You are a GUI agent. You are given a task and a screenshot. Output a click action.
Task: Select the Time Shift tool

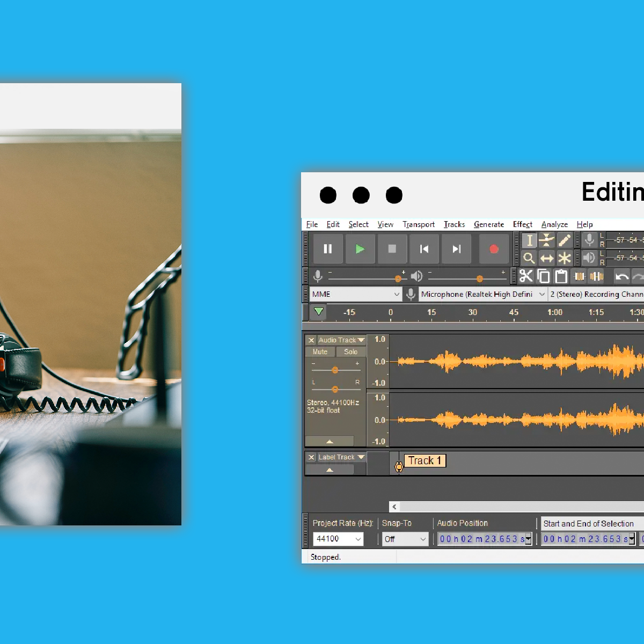coord(546,258)
